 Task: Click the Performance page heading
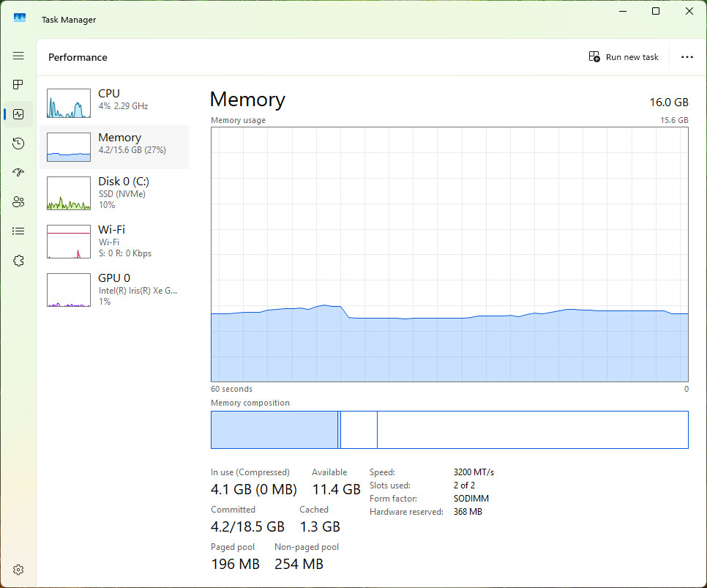[x=78, y=57]
